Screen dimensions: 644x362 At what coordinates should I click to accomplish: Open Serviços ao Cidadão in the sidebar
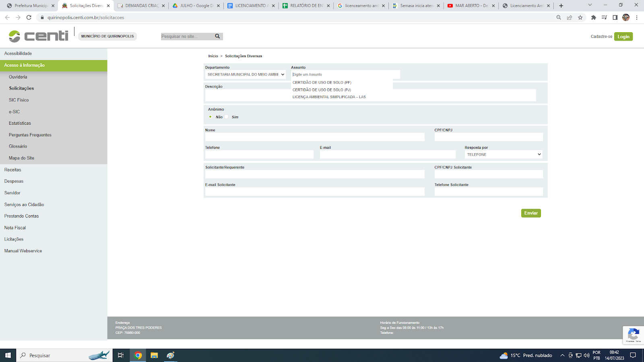pos(24,204)
